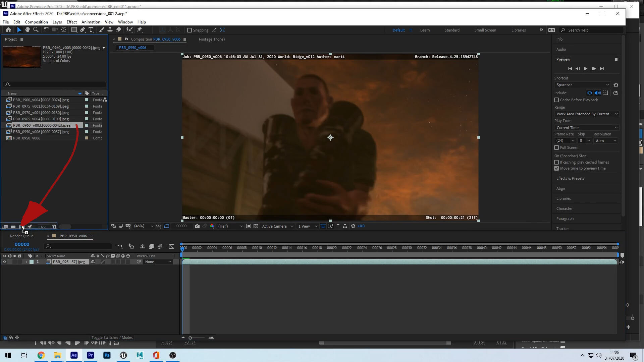Click the snapshot camera icon in viewer
The image size is (644, 362).
pyautogui.click(x=196, y=226)
